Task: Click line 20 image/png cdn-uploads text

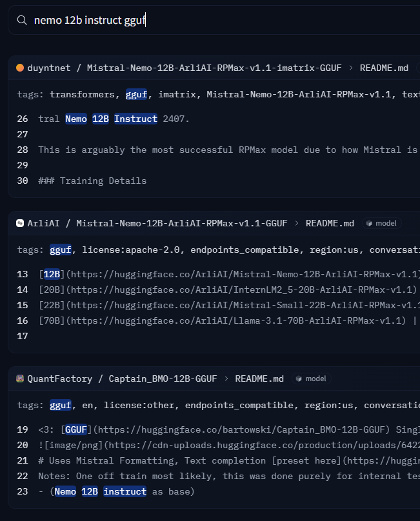Action: (x=229, y=446)
